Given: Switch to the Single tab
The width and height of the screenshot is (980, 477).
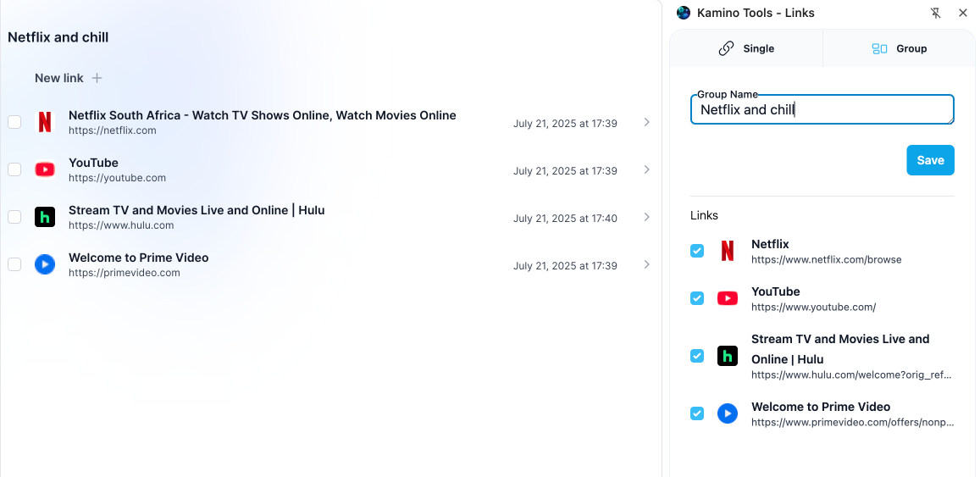Looking at the screenshot, I should [x=746, y=48].
